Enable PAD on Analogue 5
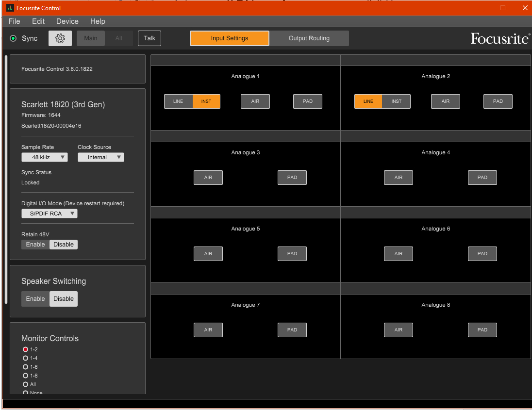This screenshot has height=411, width=532. (x=292, y=254)
